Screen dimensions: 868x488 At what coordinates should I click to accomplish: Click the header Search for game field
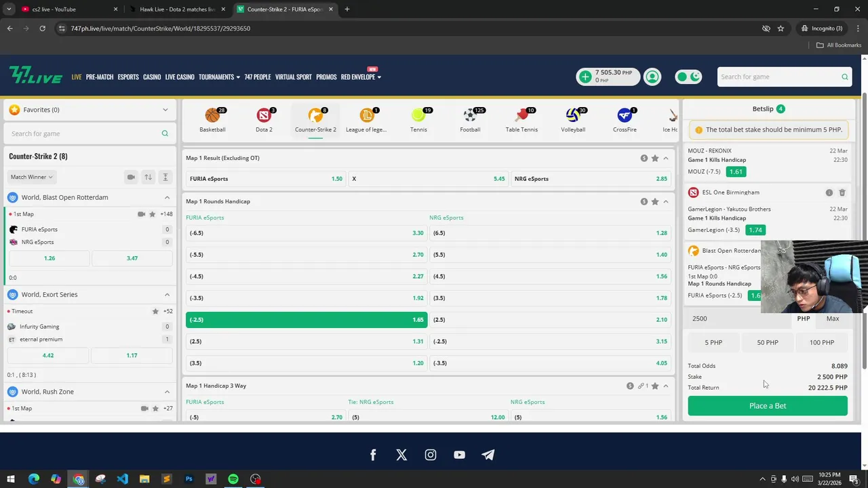(784, 77)
